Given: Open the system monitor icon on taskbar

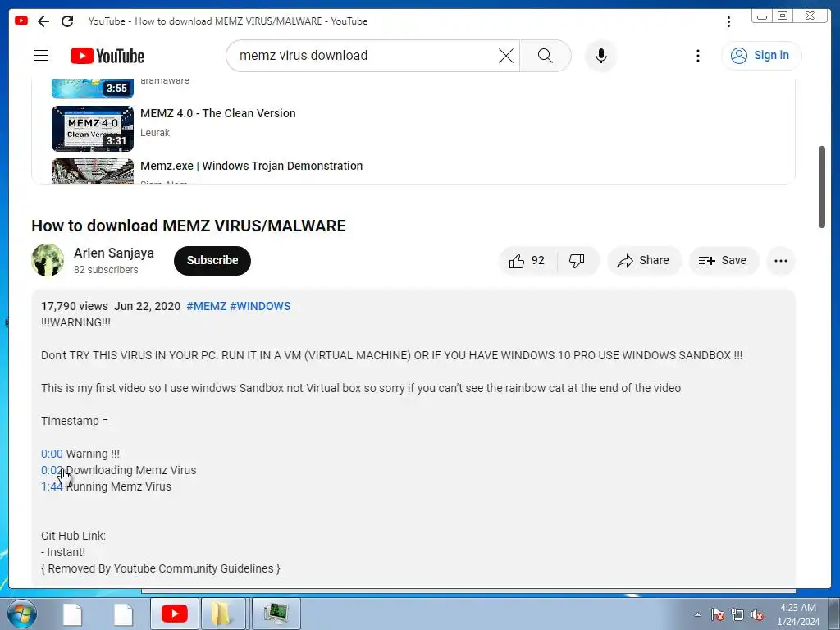Looking at the screenshot, I should coord(276,614).
